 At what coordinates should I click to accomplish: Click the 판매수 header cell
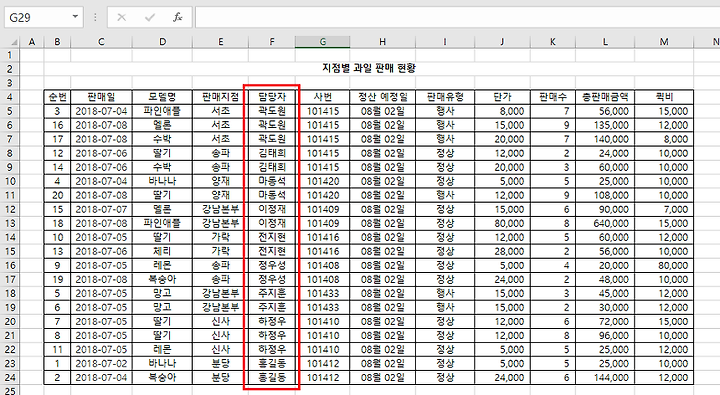click(x=553, y=97)
